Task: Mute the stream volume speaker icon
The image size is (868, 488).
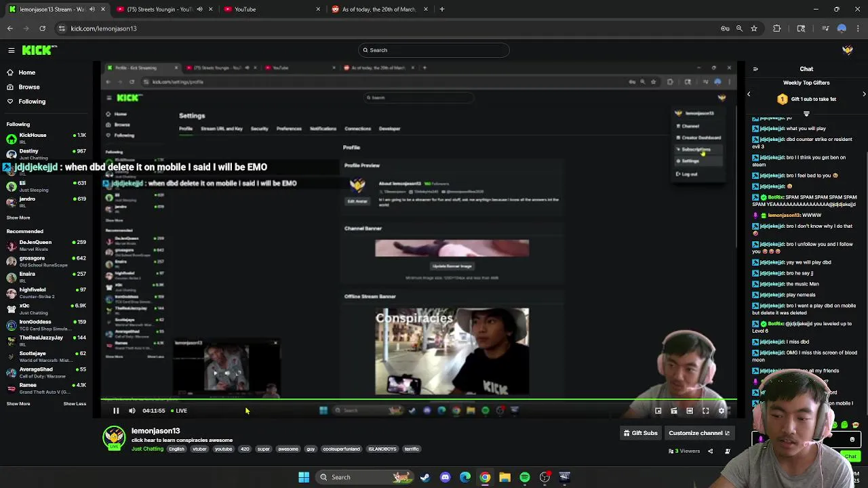Action: (132, 410)
